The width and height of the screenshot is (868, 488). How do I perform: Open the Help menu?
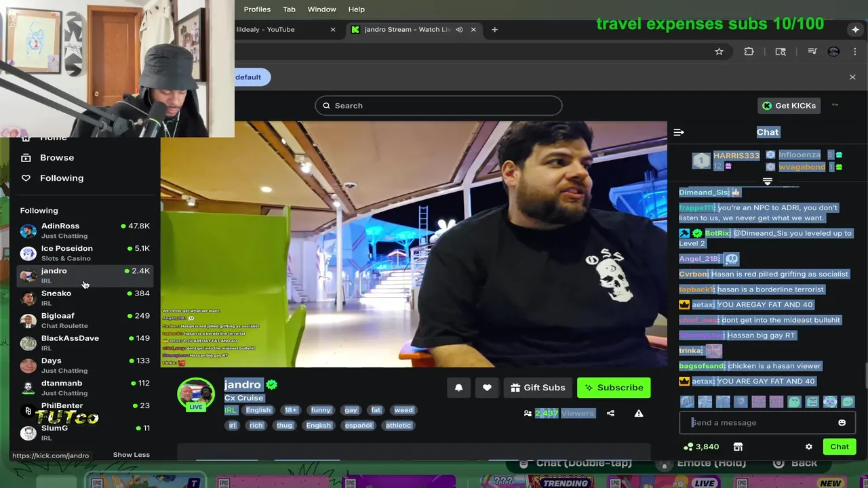[357, 9]
